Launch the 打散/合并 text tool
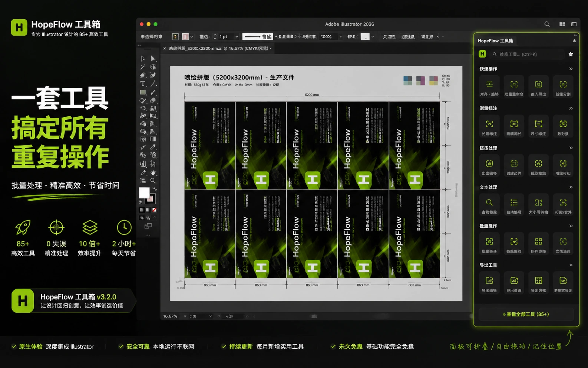 [563, 205]
